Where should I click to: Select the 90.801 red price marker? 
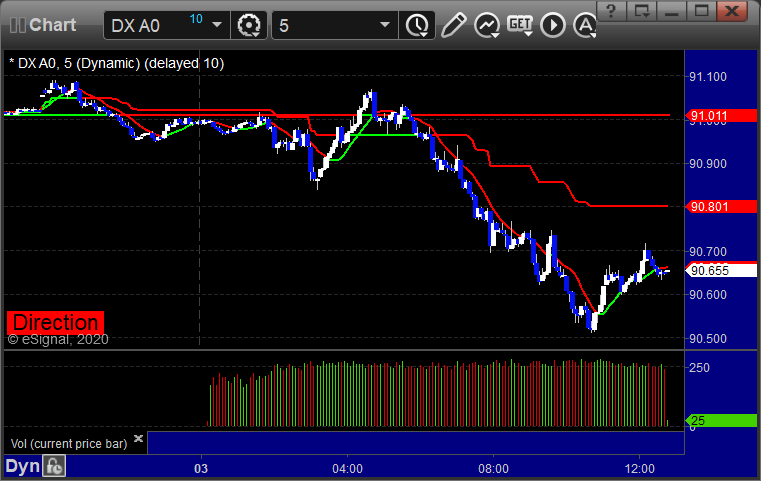[x=721, y=207]
